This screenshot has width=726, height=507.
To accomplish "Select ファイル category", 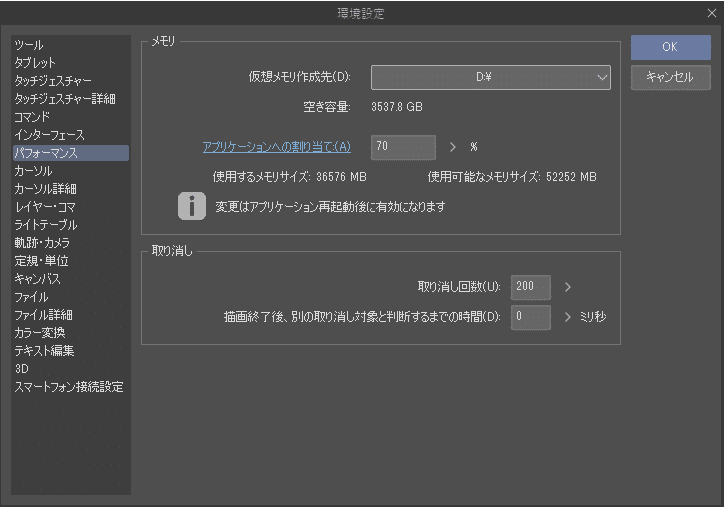I will click(71, 297).
